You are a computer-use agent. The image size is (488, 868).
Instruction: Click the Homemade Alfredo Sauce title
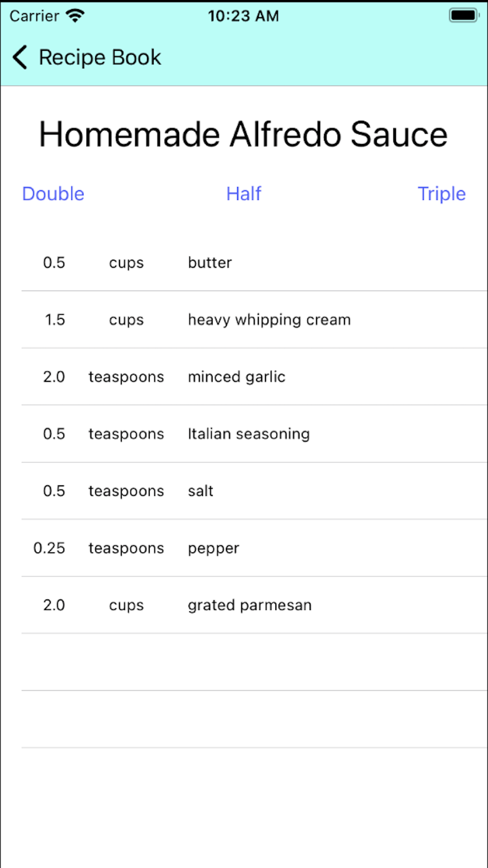tap(244, 134)
